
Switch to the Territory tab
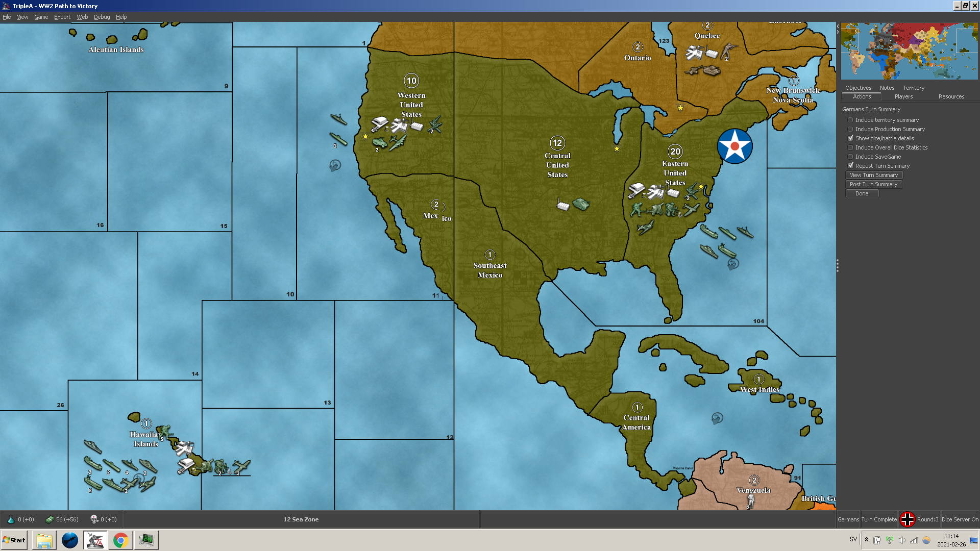click(x=914, y=88)
